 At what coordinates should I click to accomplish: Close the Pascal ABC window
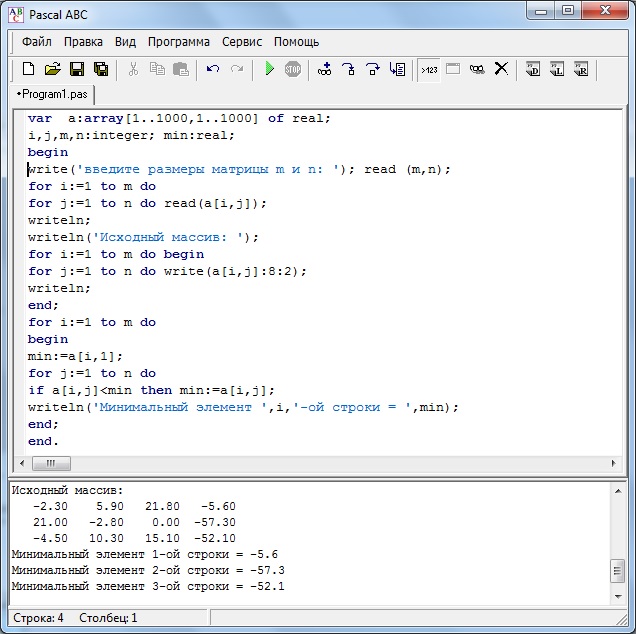(x=605, y=11)
